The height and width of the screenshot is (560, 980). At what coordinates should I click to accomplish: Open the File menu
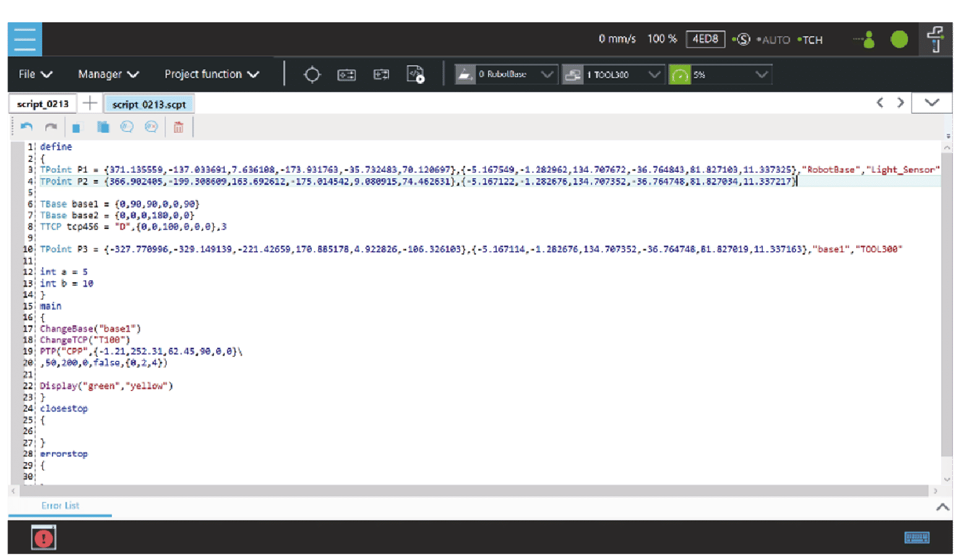[x=35, y=74]
